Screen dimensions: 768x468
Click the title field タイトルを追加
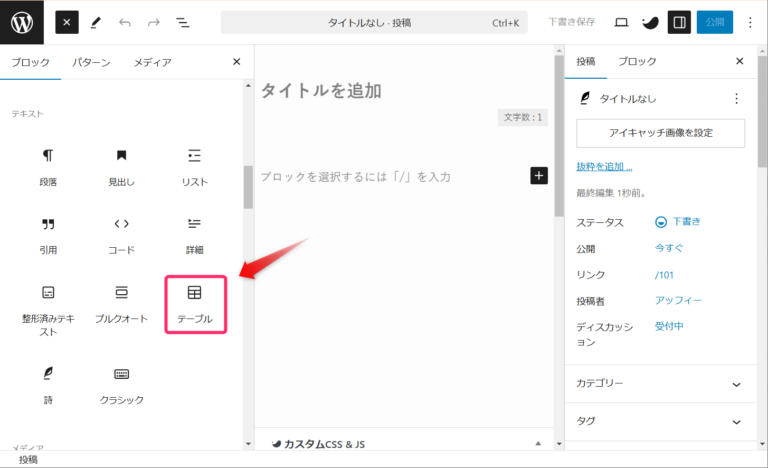point(321,91)
